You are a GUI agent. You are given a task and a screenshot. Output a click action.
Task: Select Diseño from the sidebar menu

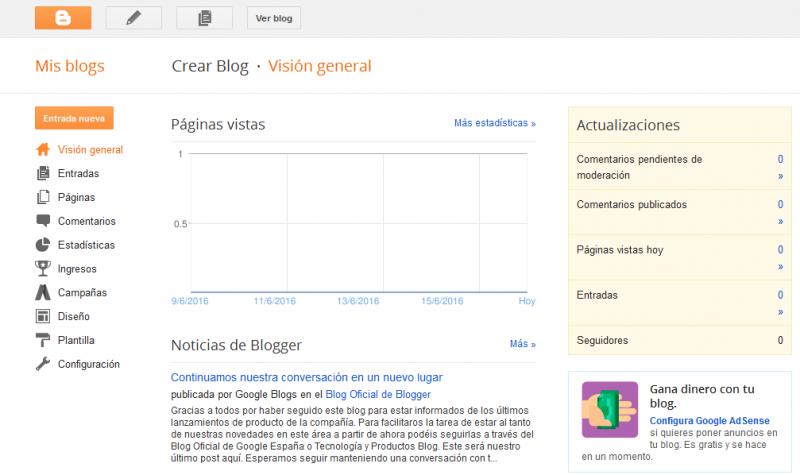pos(74,316)
